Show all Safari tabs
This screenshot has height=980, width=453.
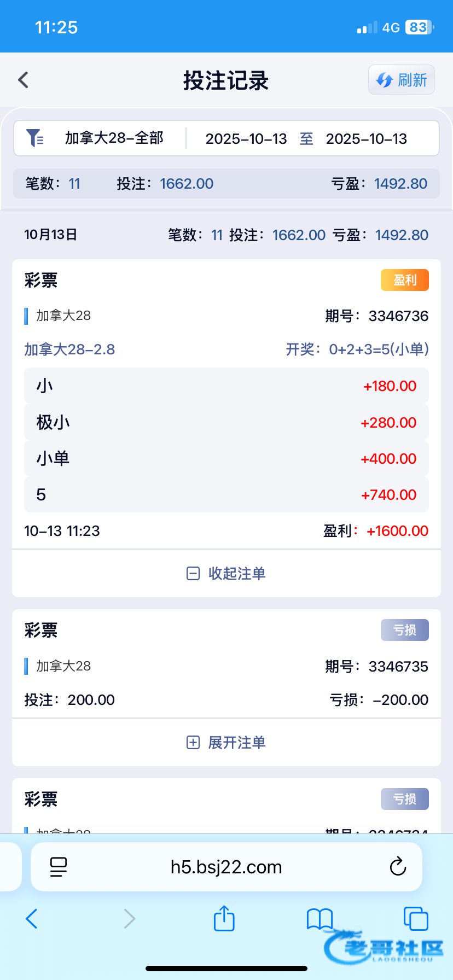[415, 919]
